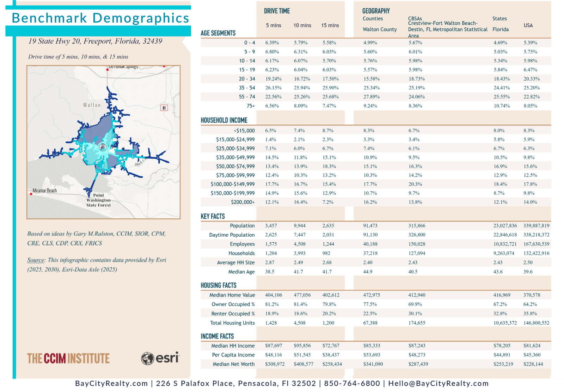Click the KEY FACTS section heading

[213, 216]
